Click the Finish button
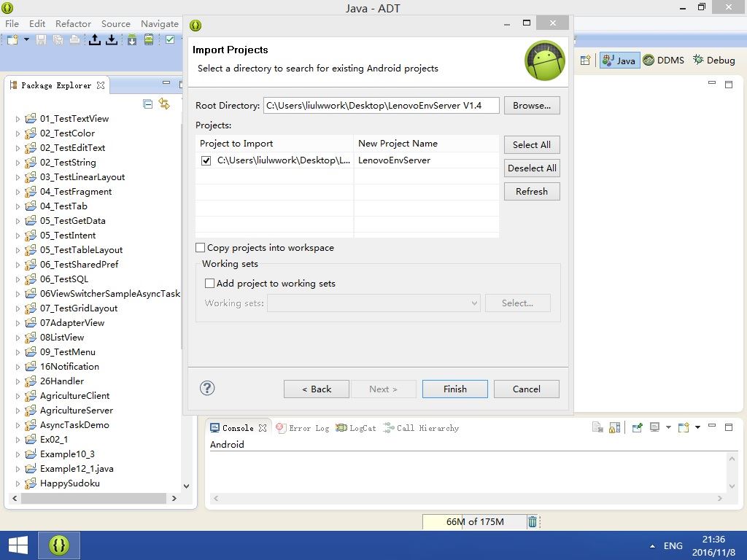Viewport: 747px width, 560px height. pyautogui.click(x=455, y=389)
